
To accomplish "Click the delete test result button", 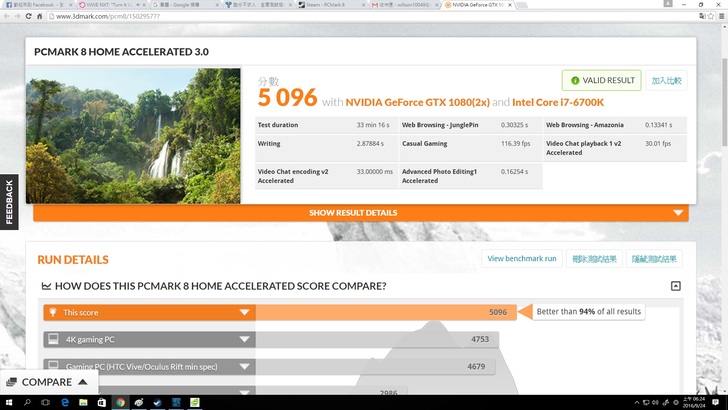I will coord(594,259).
